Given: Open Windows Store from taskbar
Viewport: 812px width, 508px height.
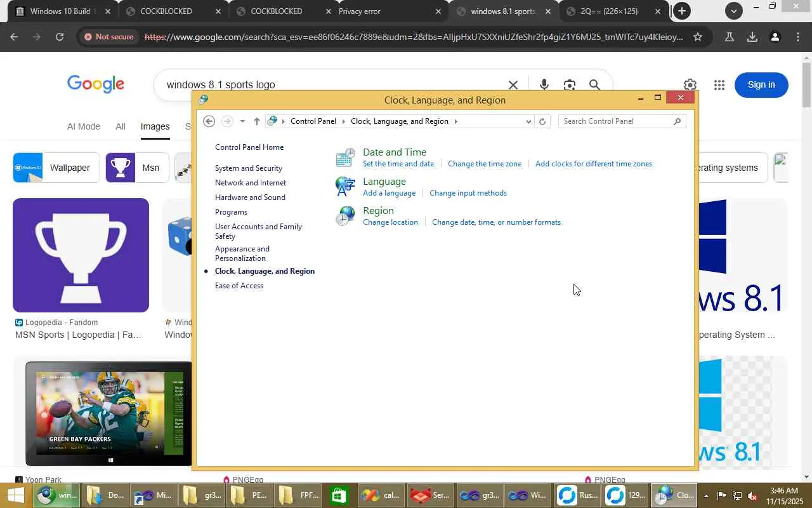Looking at the screenshot, I should pos(339,495).
